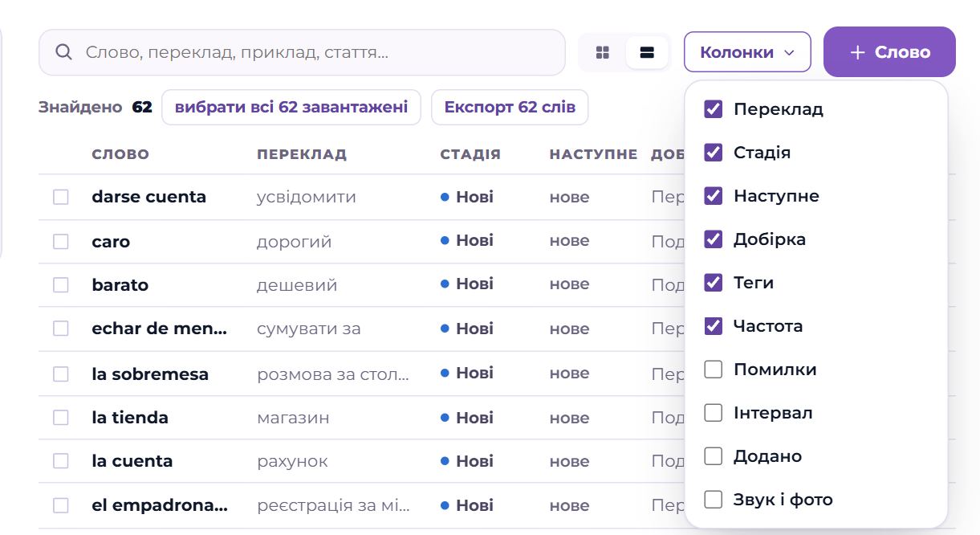
Task: Click the translation сумувати за
Action: point(309,329)
